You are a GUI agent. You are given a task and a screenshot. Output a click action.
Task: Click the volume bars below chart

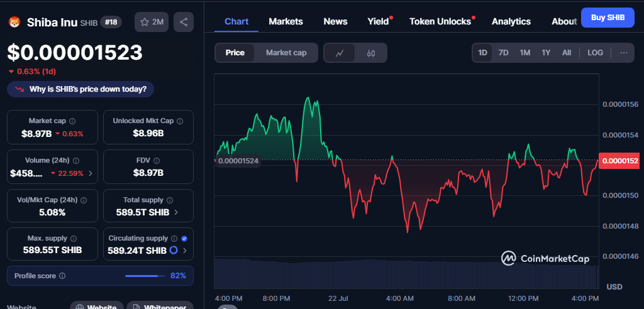(x=406, y=274)
